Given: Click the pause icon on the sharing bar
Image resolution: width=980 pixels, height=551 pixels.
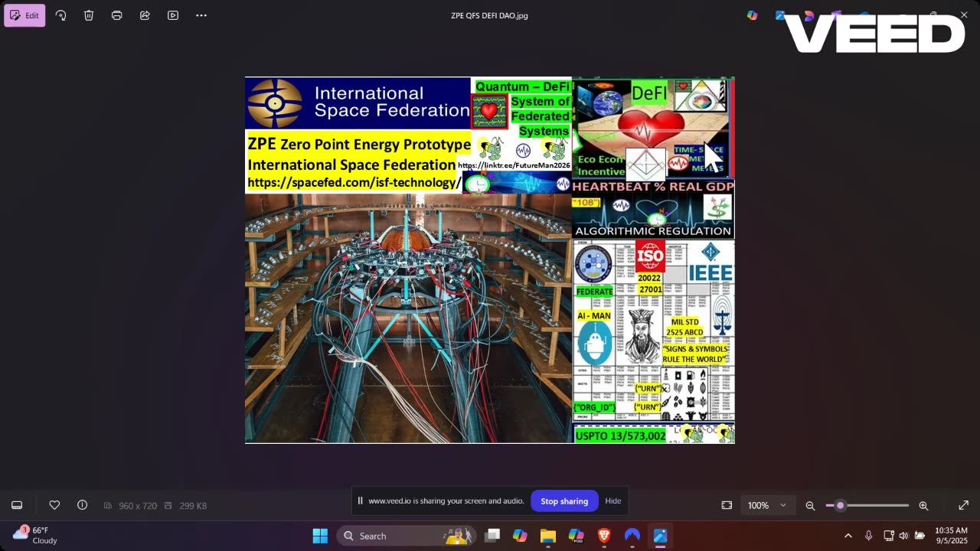Looking at the screenshot, I should coord(360,500).
